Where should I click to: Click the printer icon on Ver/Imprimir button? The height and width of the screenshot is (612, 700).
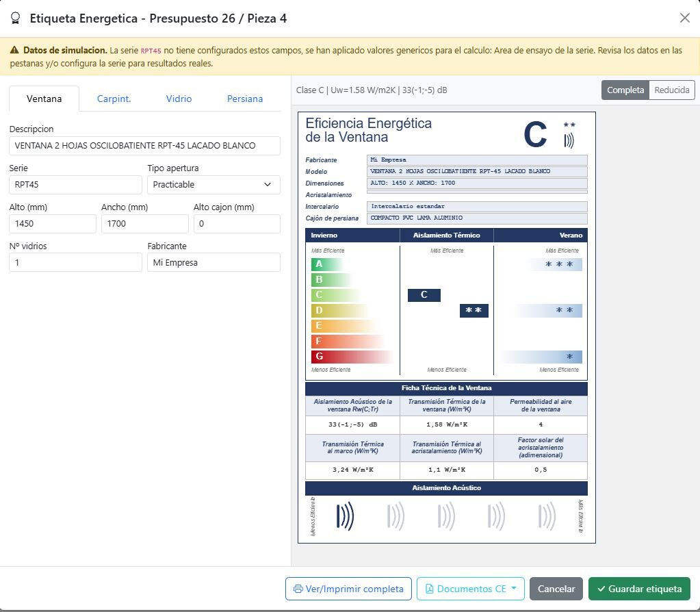[x=298, y=589]
